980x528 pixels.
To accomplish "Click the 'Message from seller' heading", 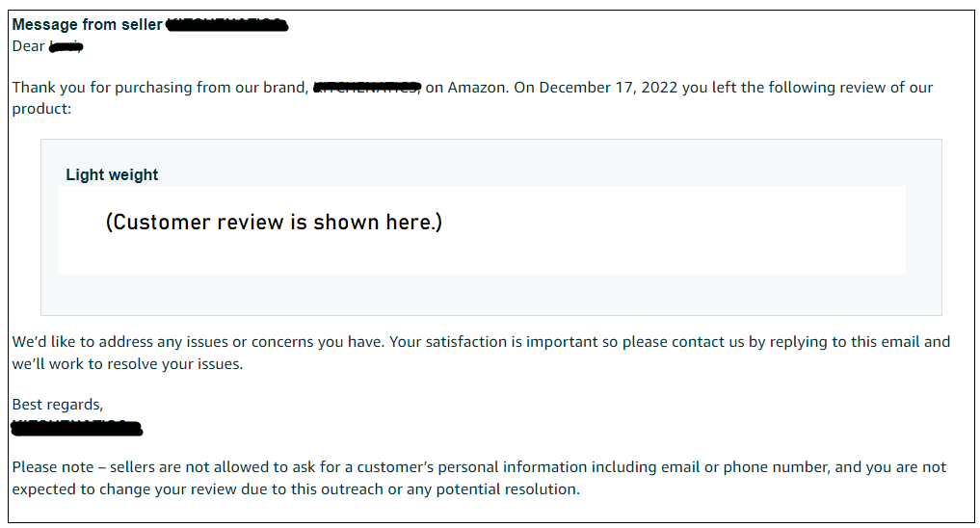I will 88,25.
